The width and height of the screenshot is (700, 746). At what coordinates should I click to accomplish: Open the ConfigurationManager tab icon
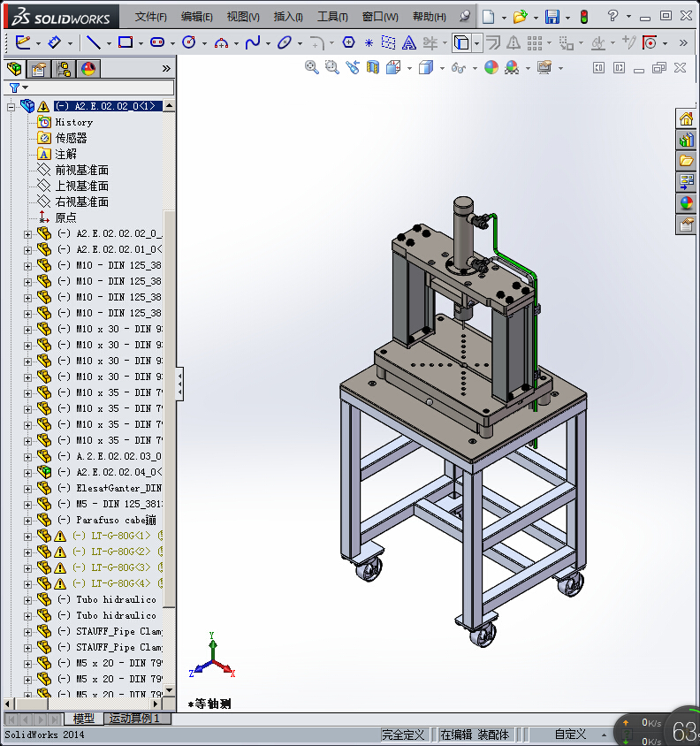point(64,69)
